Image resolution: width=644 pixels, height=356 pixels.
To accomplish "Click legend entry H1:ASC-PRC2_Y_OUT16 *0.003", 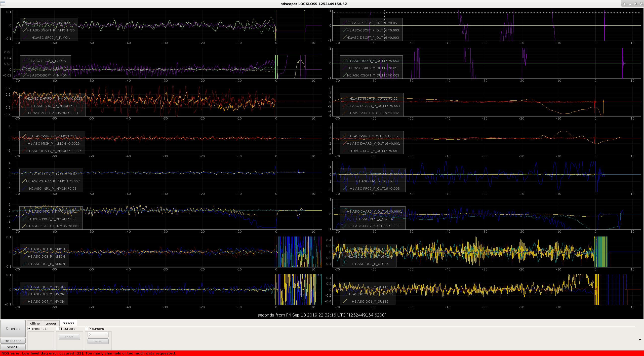I will [375, 226].
